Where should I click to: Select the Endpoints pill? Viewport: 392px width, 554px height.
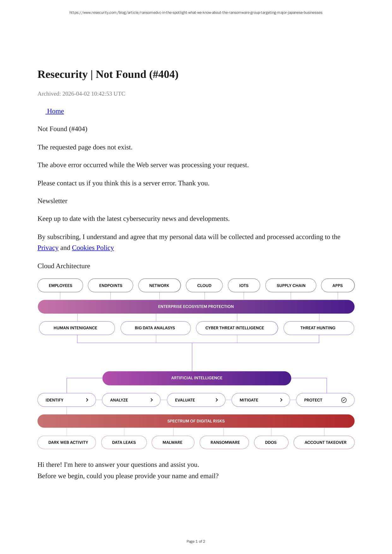tap(110, 286)
